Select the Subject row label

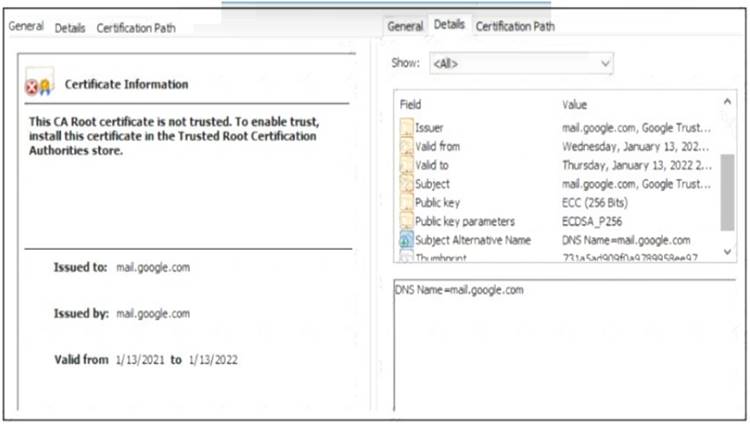pos(432,184)
